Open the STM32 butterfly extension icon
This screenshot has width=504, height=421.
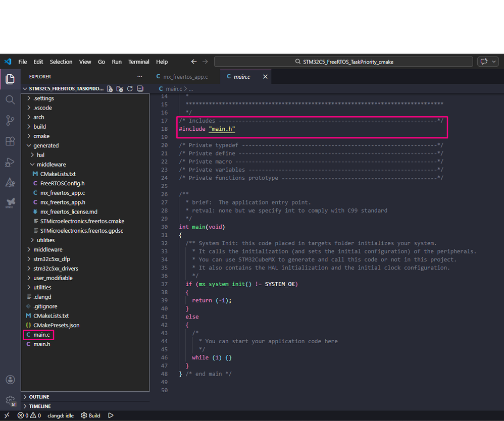point(10,203)
